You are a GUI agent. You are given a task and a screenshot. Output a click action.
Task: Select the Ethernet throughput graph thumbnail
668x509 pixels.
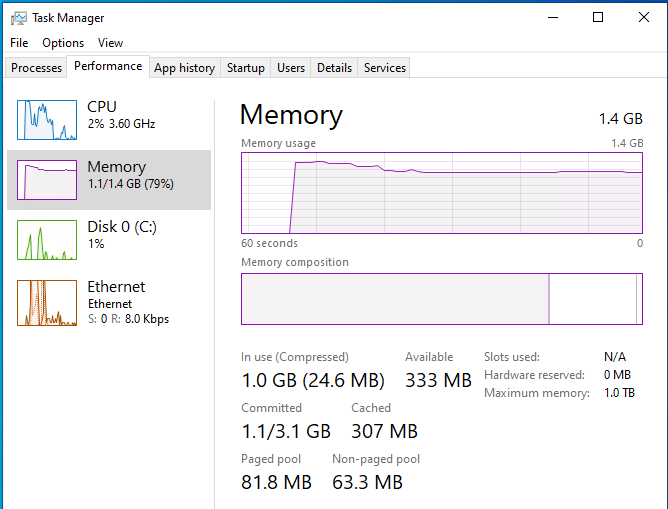47,302
